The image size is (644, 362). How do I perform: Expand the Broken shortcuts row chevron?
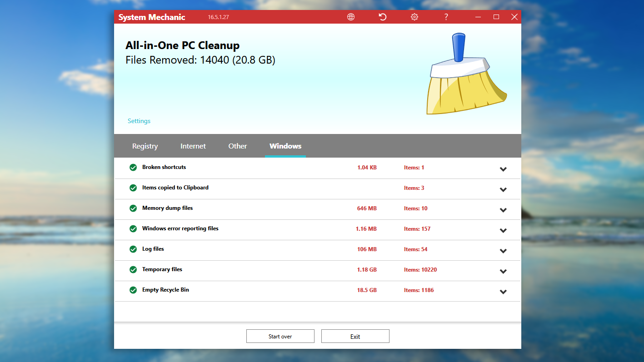[503, 169]
